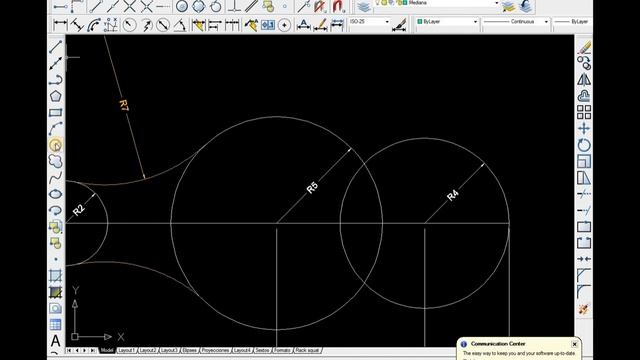This screenshot has height=360, width=640.
Task: Select the Arc Length dimension tool
Action: coord(94,25)
